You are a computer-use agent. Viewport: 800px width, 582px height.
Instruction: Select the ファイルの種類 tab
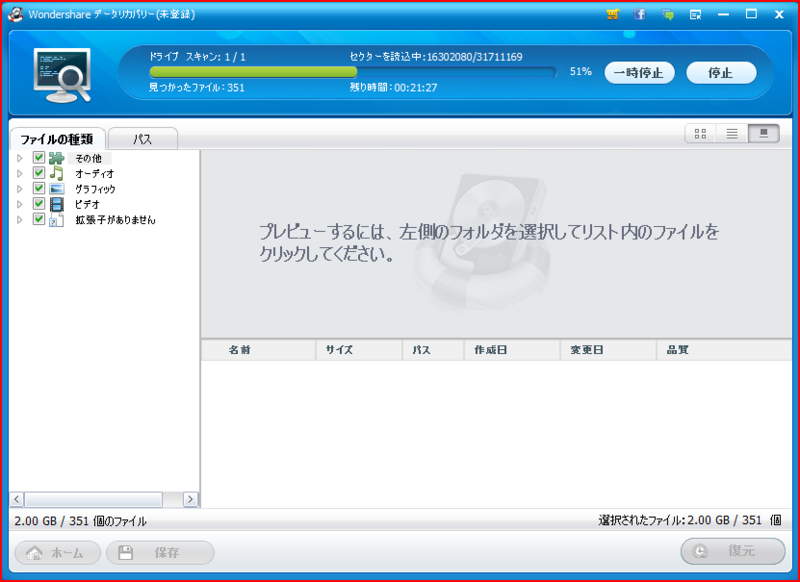(59, 139)
